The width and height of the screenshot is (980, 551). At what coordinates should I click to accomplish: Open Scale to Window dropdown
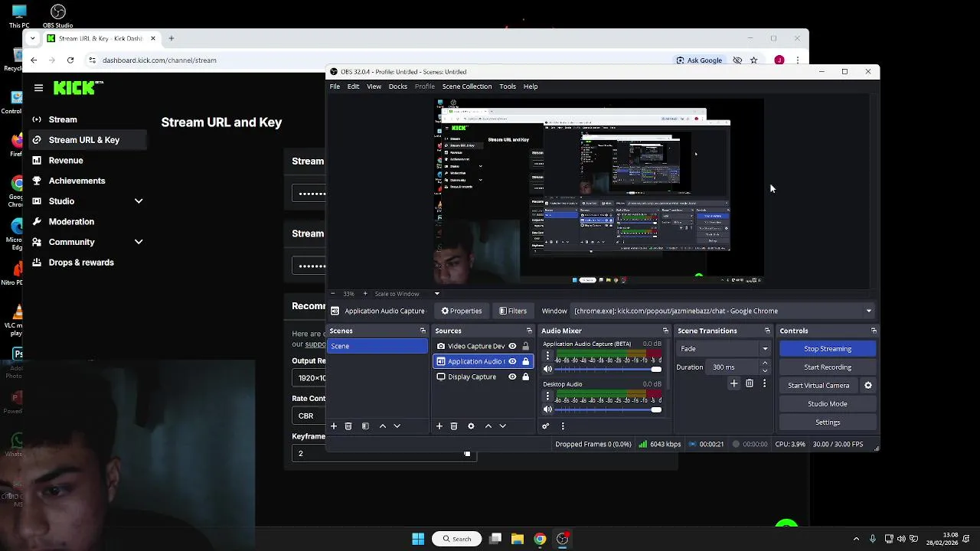(x=407, y=294)
